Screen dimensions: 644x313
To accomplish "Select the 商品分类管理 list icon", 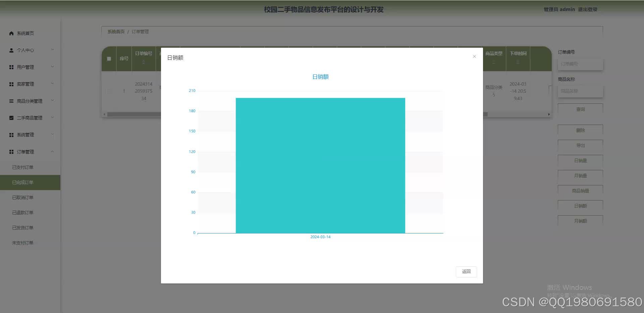I will pos(11,100).
